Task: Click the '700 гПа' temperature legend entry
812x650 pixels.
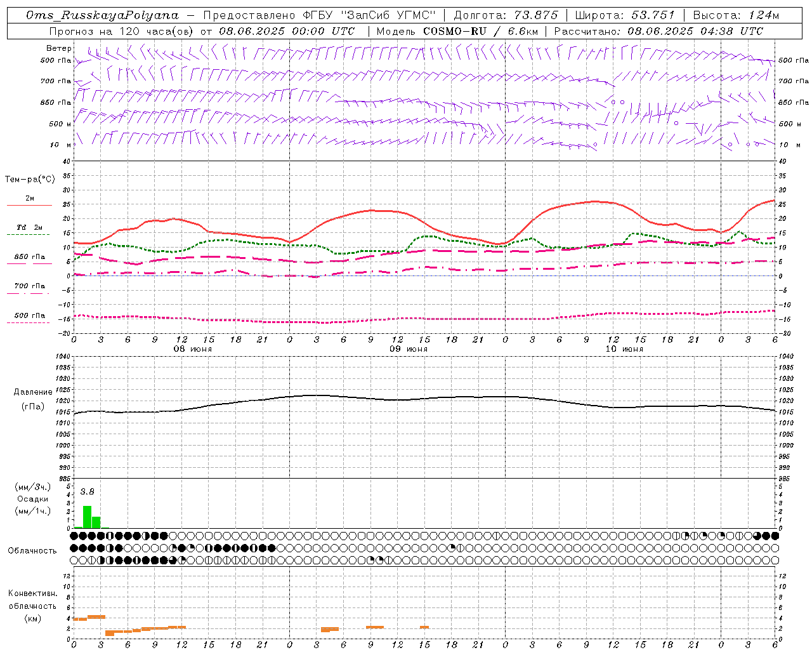Action: click(x=30, y=286)
